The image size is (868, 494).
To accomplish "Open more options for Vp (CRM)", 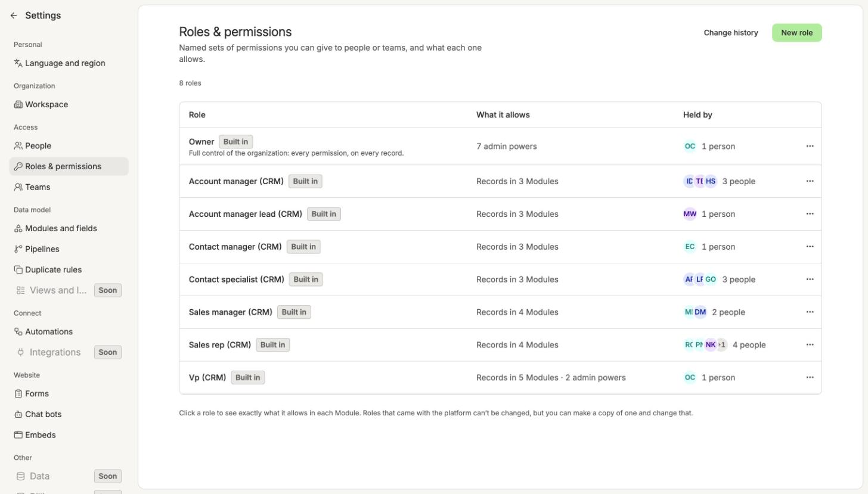I will click(x=810, y=377).
